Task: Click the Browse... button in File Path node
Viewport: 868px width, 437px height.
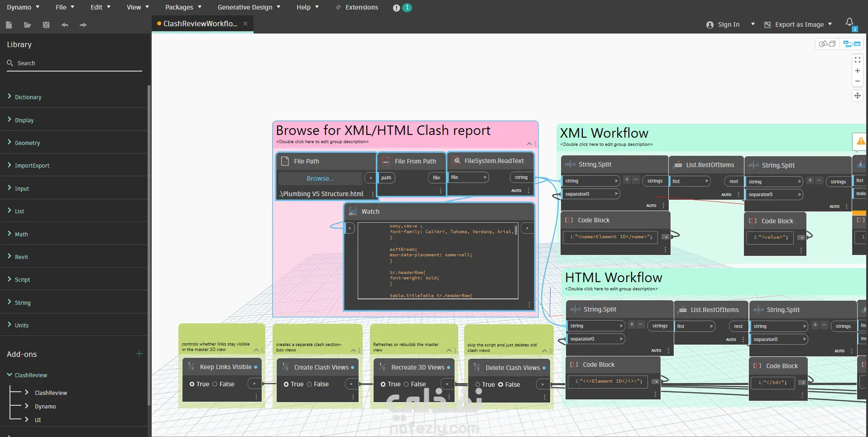Action: [x=320, y=178]
